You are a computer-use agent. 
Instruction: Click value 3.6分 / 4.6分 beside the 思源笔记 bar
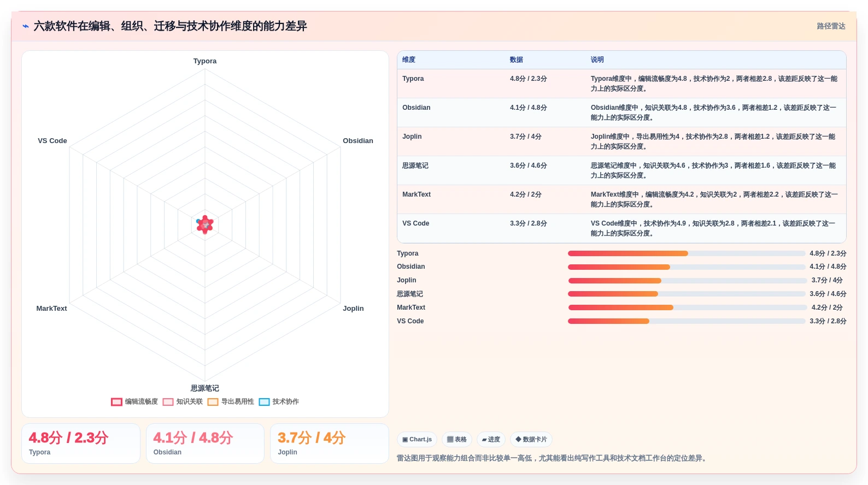[828, 294]
